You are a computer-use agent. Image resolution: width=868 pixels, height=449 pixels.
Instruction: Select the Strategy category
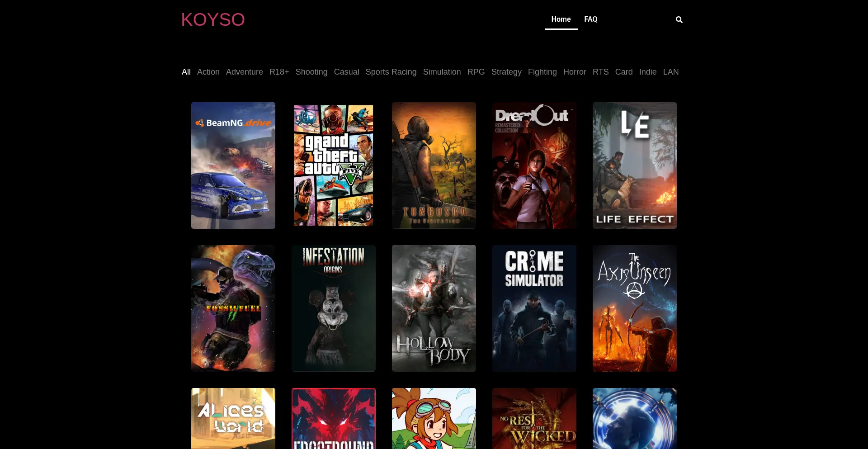pos(506,72)
